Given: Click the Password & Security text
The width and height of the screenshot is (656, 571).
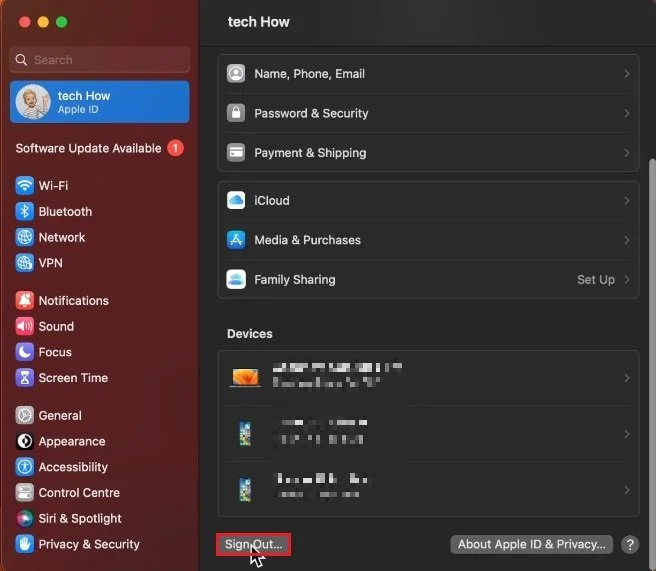Looking at the screenshot, I should click(x=311, y=113).
